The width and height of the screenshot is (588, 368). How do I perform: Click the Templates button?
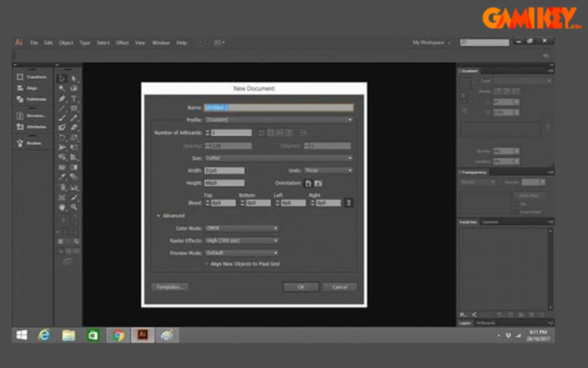[x=169, y=287]
